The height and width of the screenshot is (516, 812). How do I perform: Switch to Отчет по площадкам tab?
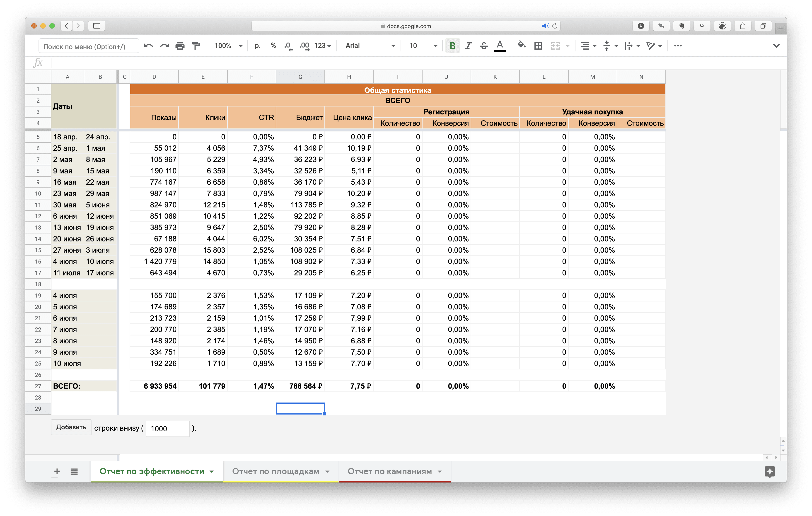coord(275,471)
